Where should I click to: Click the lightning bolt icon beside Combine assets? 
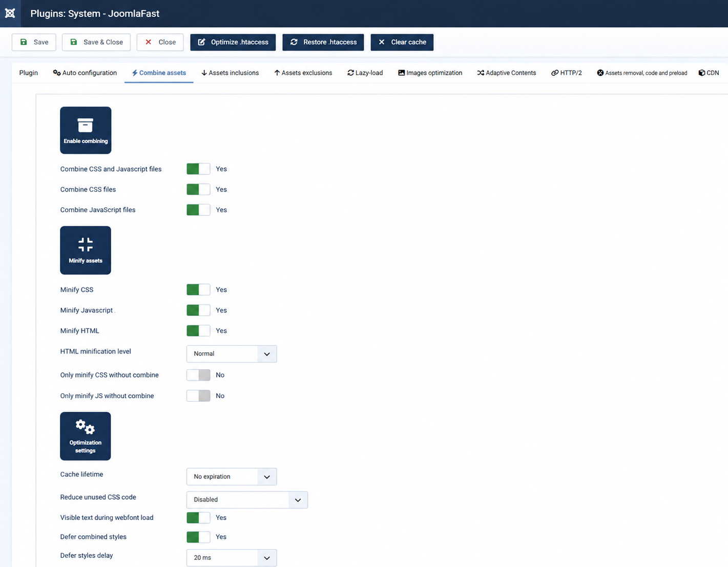click(135, 73)
